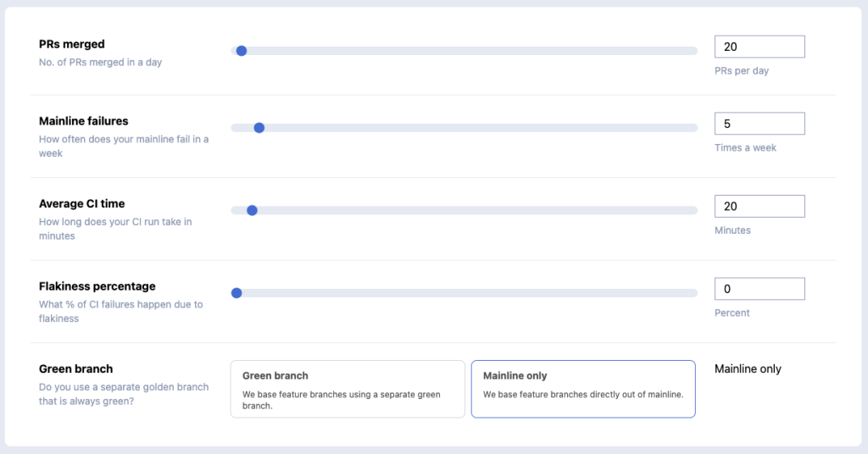868x454 pixels.
Task: Click the Flakiness percentage slider handle
Action: (236, 293)
